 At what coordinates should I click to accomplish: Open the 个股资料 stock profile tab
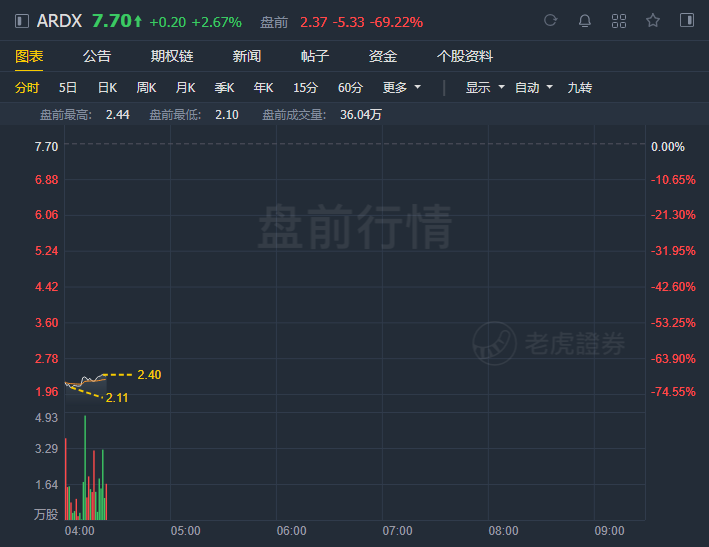(464, 56)
